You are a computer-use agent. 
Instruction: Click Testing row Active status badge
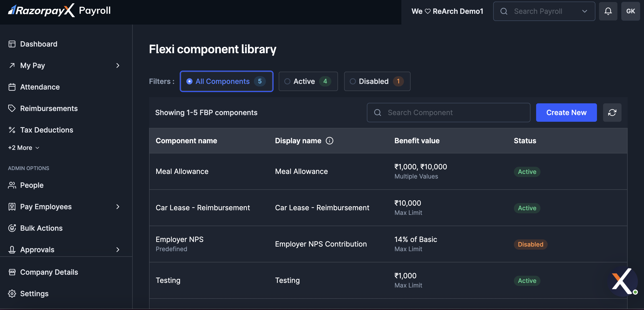coord(527,281)
